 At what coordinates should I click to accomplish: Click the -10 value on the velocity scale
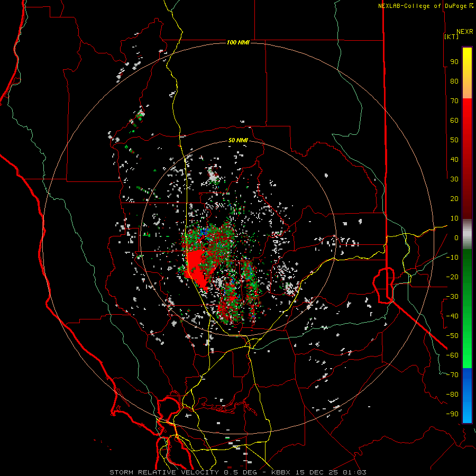click(x=452, y=258)
